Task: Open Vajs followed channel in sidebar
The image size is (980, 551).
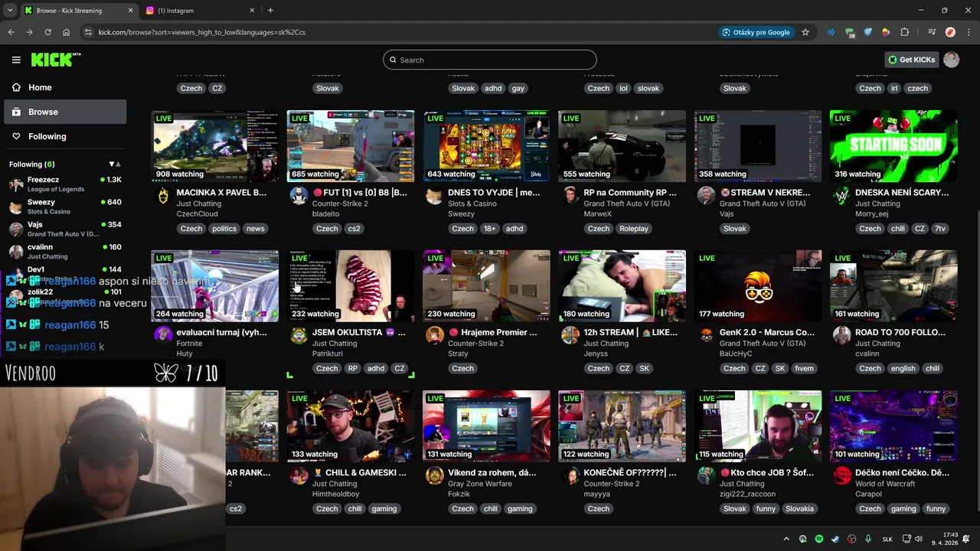Action: click(64, 229)
